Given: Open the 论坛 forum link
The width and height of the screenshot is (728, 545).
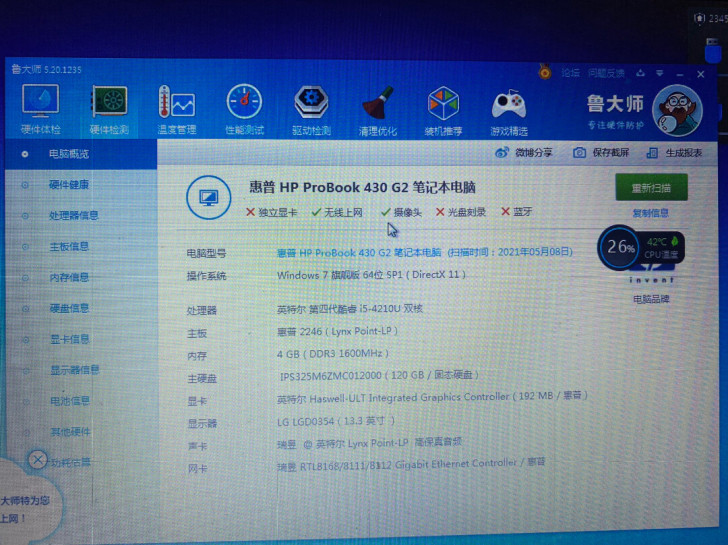Looking at the screenshot, I should [570, 73].
